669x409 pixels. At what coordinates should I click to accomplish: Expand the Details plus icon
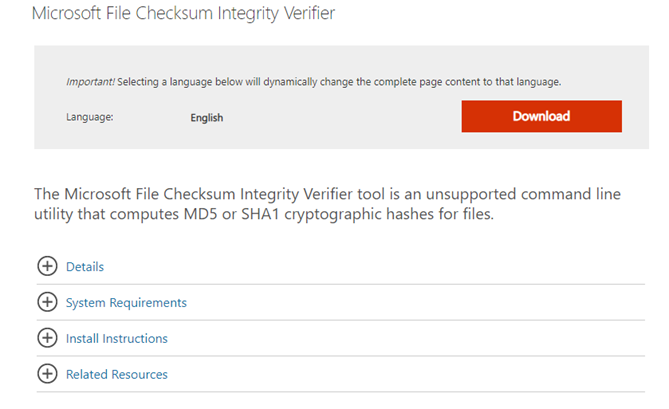(47, 266)
